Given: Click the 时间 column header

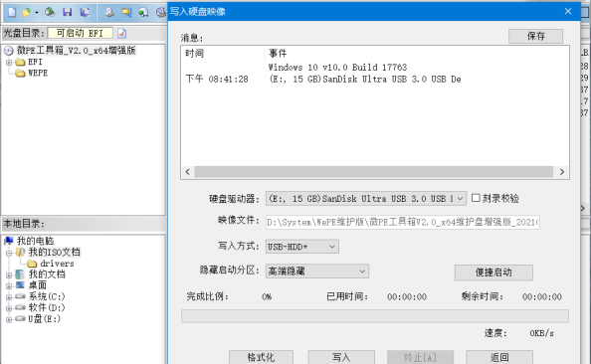Looking at the screenshot, I should pyautogui.click(x=194, y=54).
